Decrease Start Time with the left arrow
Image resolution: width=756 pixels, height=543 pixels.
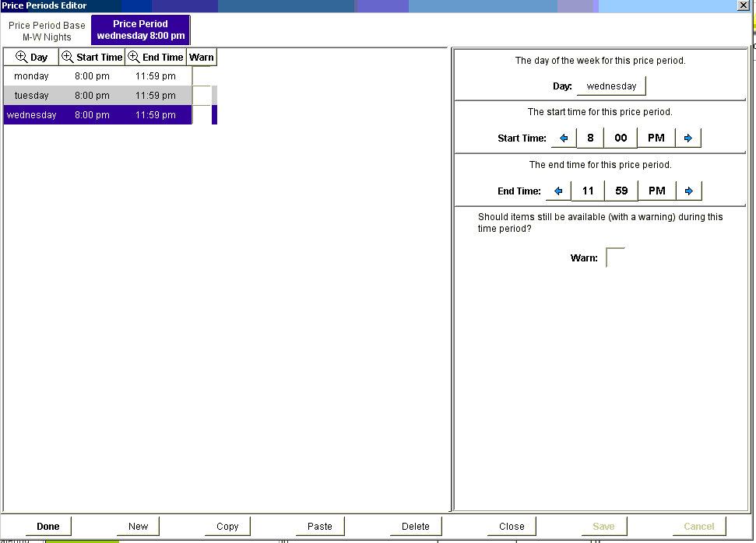[563, 138]
